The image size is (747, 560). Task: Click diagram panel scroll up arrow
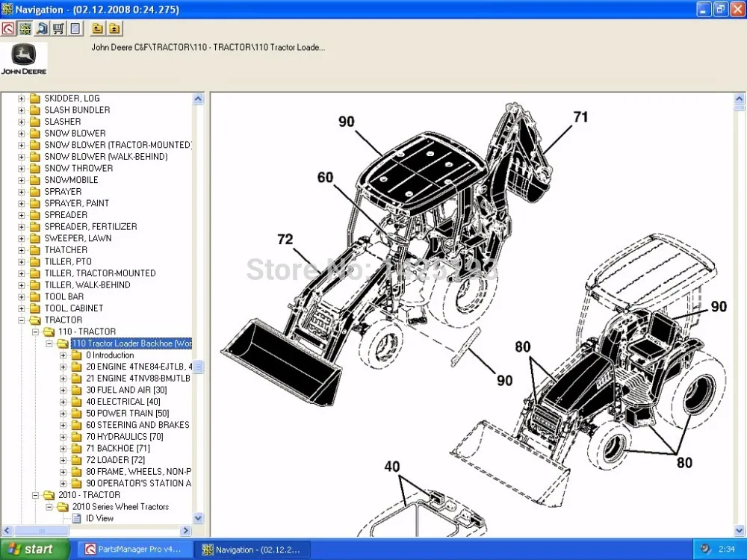point(740,99)
